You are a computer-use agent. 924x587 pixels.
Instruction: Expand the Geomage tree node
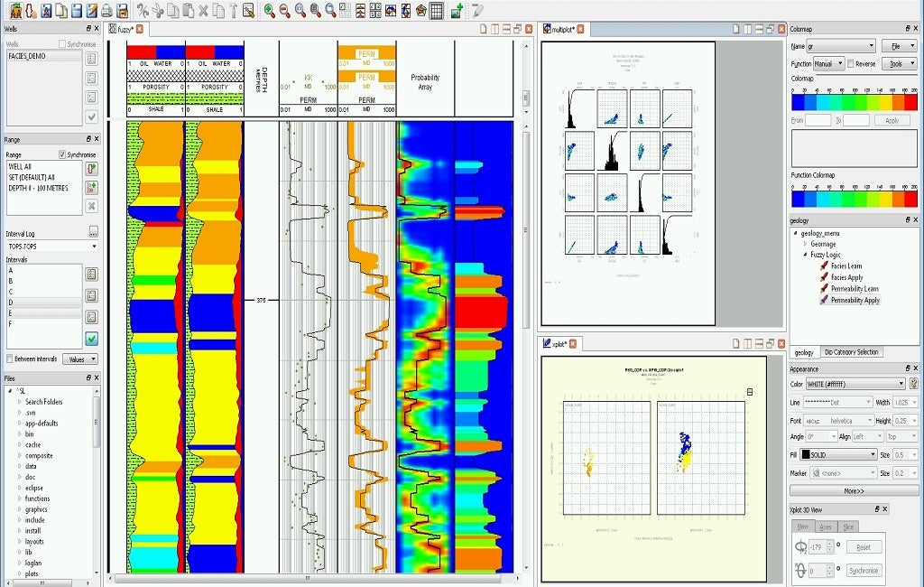(x=806, y=244)
